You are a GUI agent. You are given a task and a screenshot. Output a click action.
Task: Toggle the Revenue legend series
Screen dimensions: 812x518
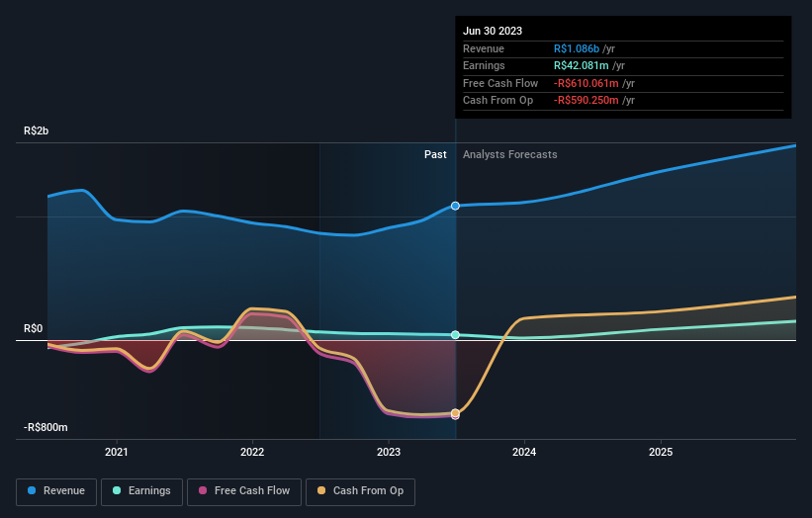[56, 491]
